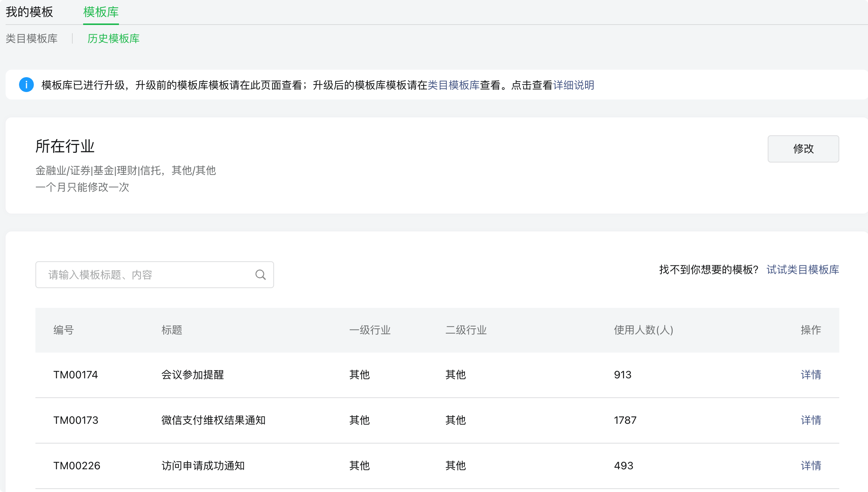Select the 模板库 tab
This screenshot has height=492, width=868.
[x=101, y=12]
